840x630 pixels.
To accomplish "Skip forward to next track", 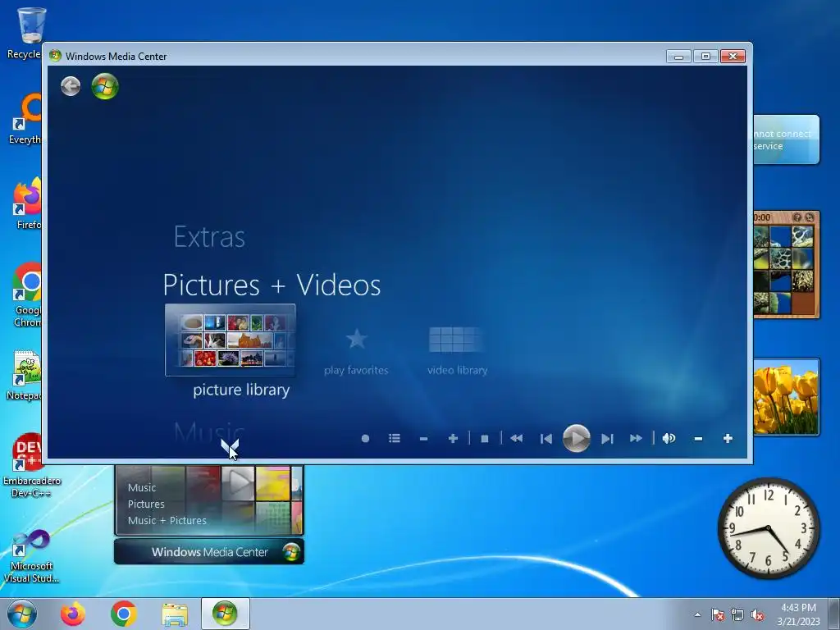I will tap(606, 439).
